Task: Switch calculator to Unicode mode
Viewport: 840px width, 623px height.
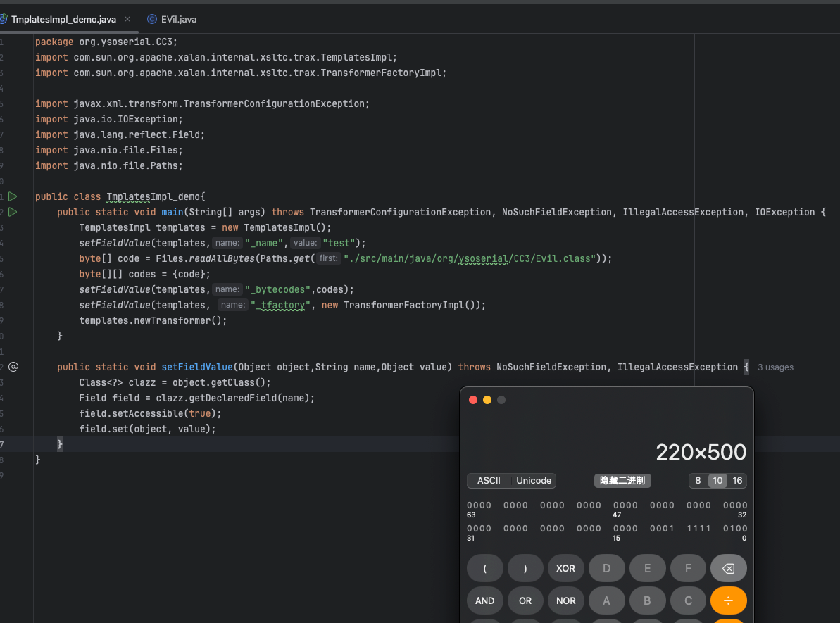Action: (534, 481)
